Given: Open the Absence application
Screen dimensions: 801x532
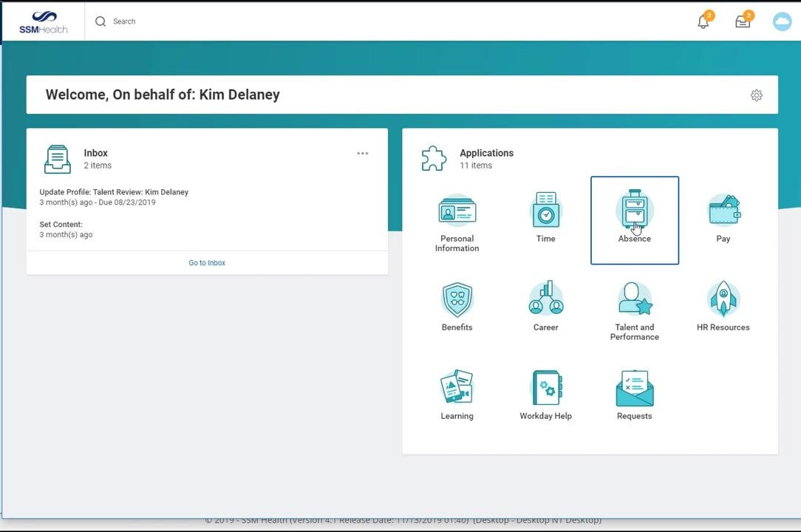Looking at the screenshot, I should (x=635, y=220).
